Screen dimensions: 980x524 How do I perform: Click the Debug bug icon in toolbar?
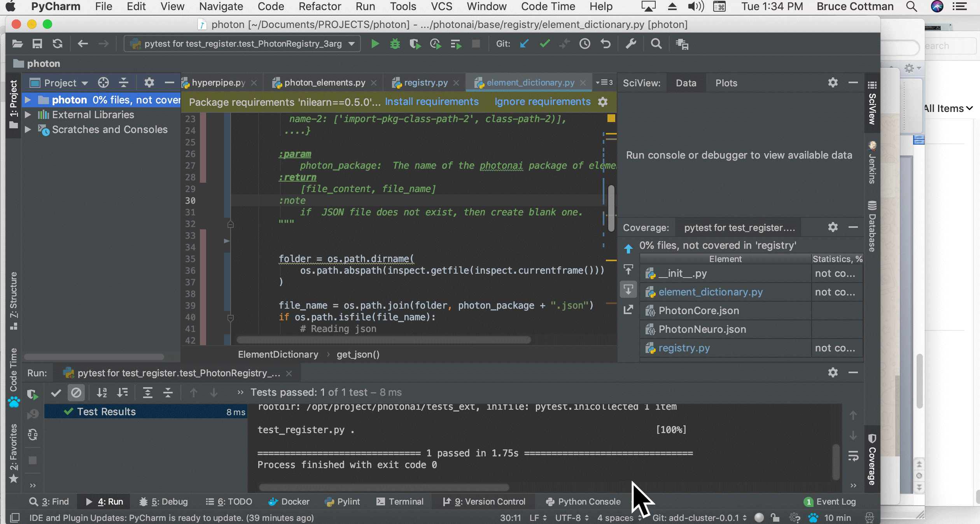click(x=395, y=44)
